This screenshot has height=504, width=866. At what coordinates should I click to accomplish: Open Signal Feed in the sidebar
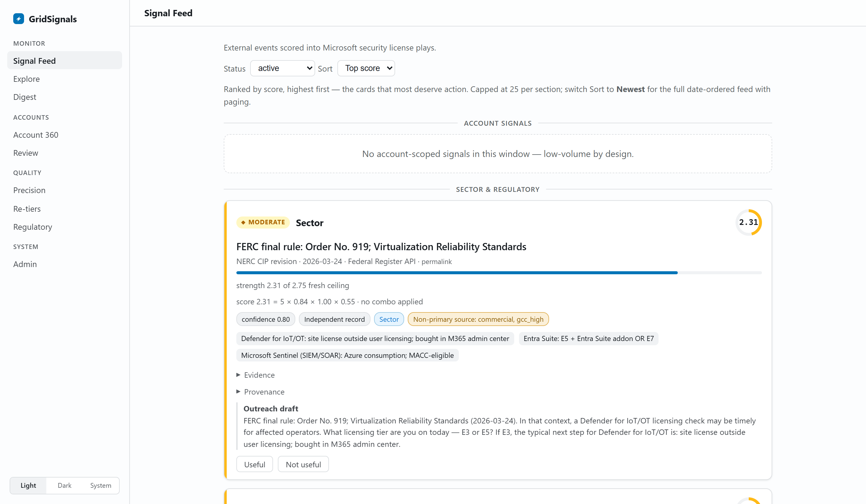(65, 60)
